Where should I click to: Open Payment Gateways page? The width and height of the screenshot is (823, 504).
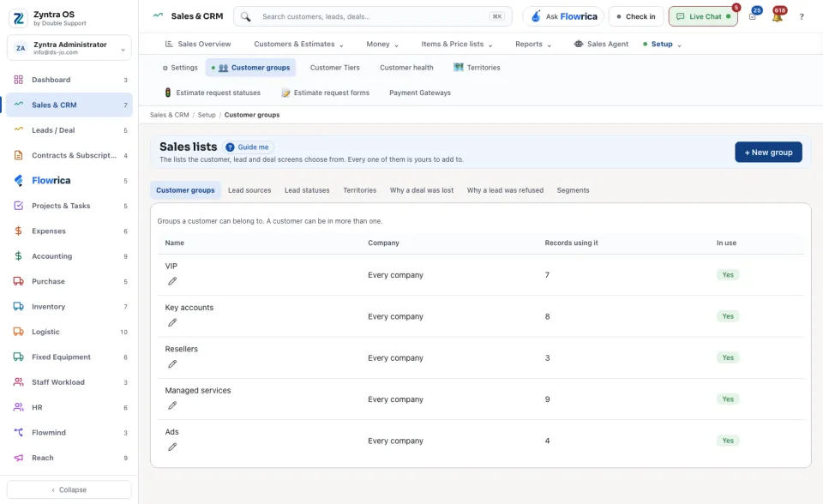(420, 93)
